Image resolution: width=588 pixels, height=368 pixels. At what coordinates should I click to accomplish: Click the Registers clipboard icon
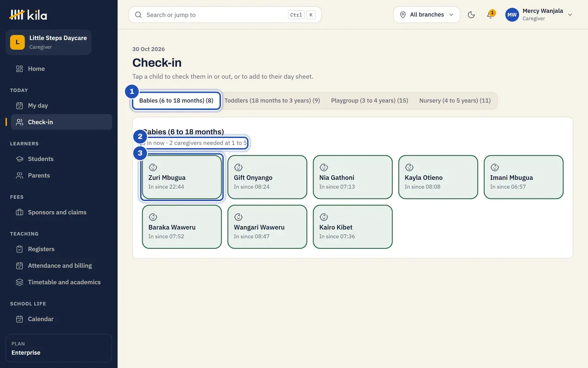[x=19, y=249]
